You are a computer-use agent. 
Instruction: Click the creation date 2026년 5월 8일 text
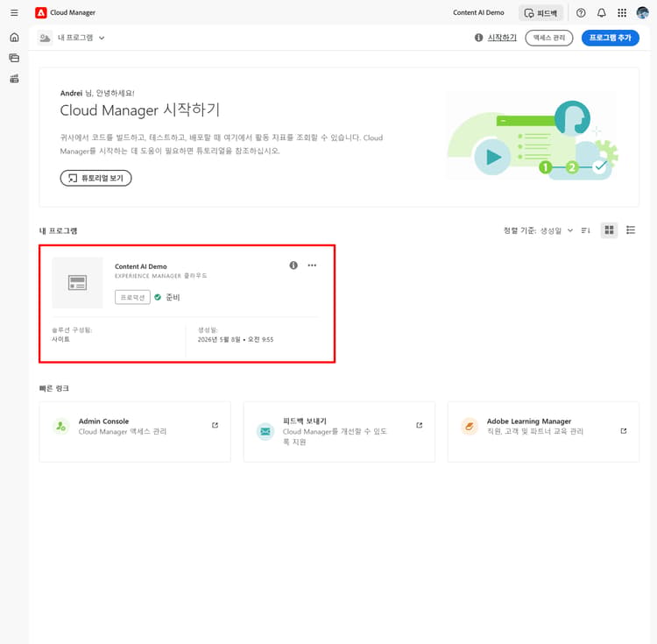(236, 339)
